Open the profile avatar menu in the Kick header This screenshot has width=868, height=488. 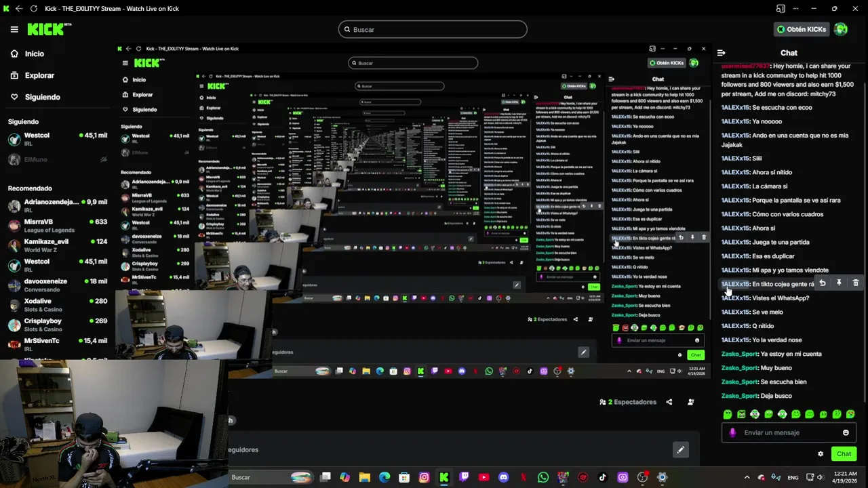tap(841, 29)
